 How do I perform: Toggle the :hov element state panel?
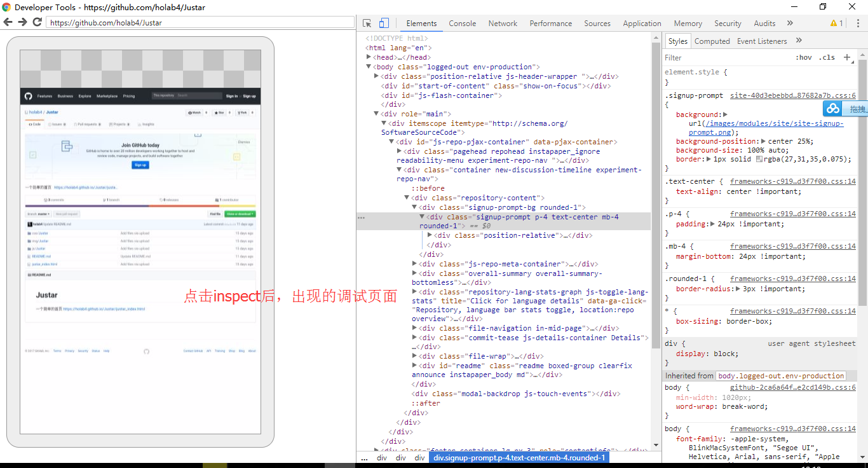(804, 57)
